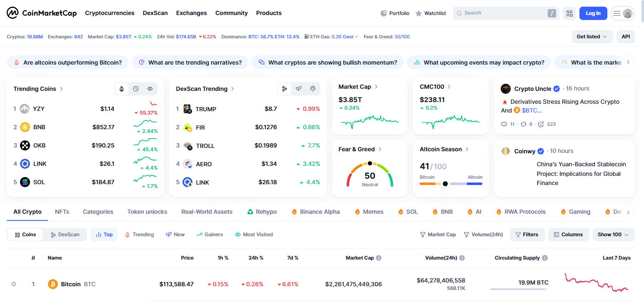644x305 pixels.
Task: Open the Get listed dropdown
Action: tap(592, 37)
